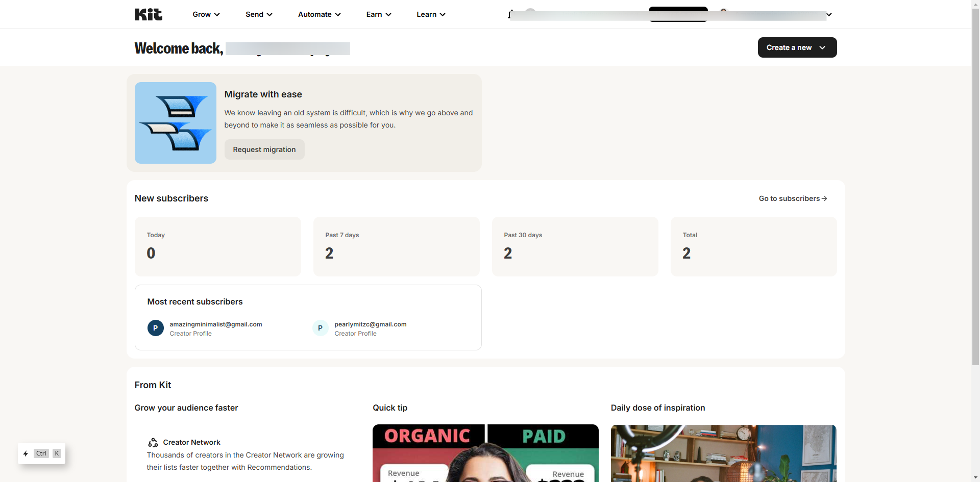980x482 pixels.
Task: Click the avatar beside pearlymitzc@gmail.com
Action: pos(321,328)
